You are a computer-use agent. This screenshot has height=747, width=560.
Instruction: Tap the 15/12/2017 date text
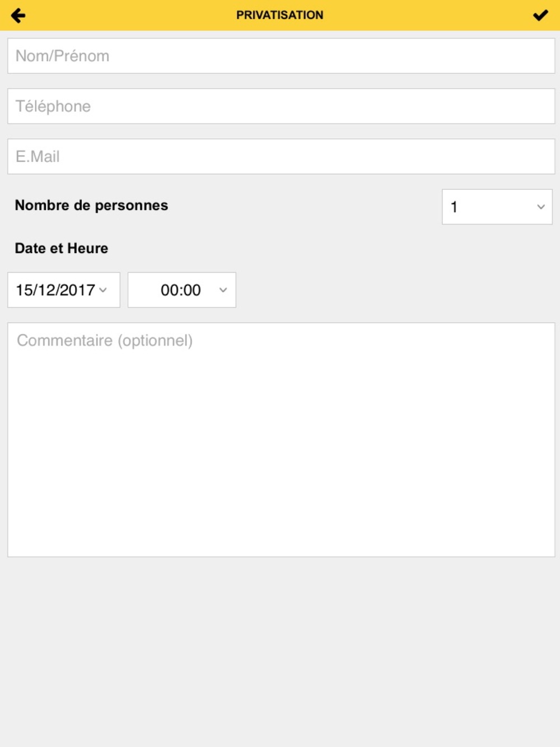[55, 290]
